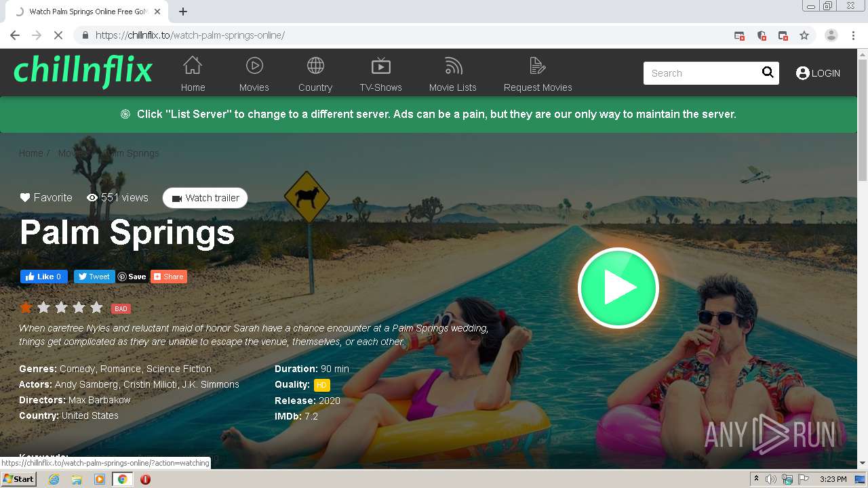
Task: Open the Country globe menu
Action: (315, 74)
